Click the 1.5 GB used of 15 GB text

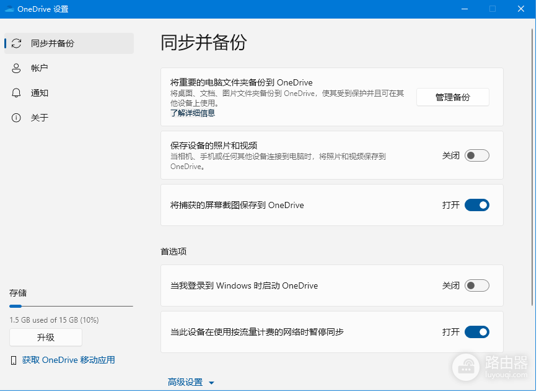click(x=54, y=320)
